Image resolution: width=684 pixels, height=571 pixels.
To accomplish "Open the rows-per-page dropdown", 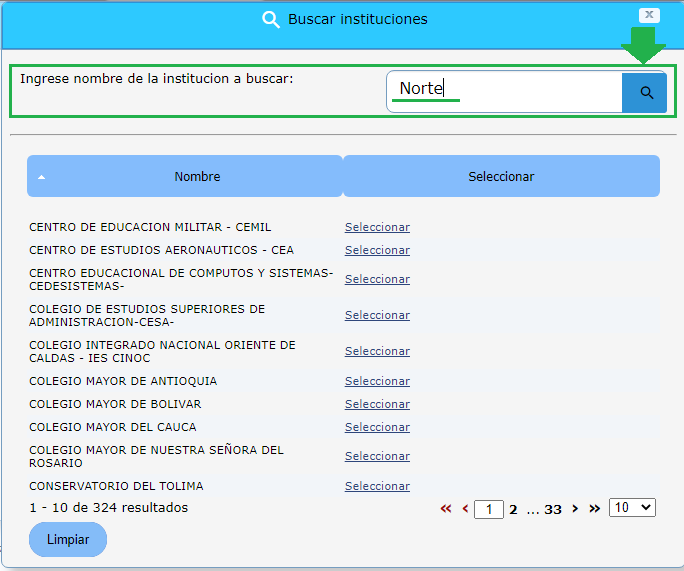I will [x=633, y=508].
